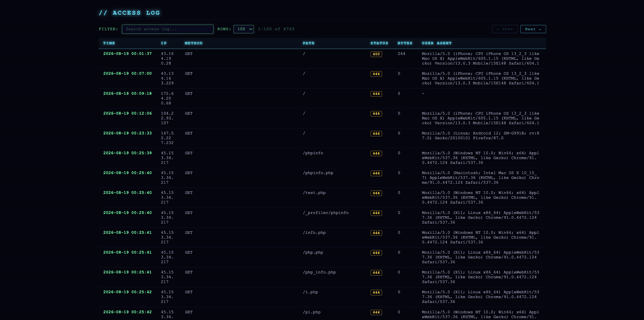Select the /pi.php path cell

pos(312,312)
